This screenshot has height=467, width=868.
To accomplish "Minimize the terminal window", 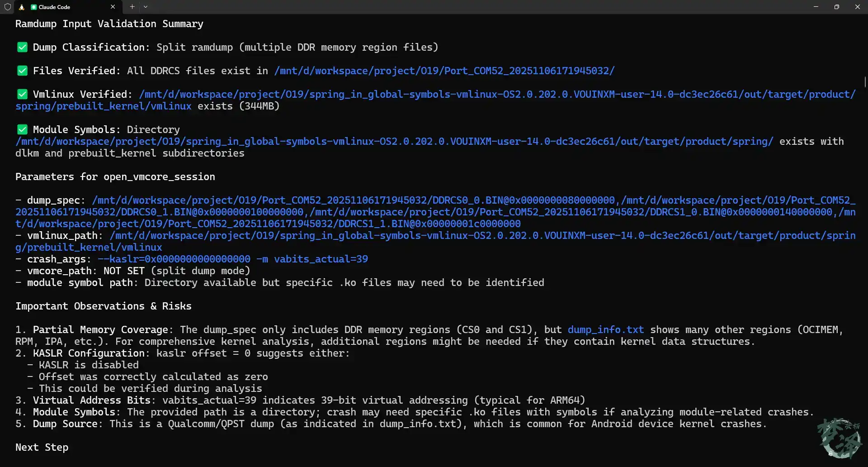I will click(x=816, y=7).
